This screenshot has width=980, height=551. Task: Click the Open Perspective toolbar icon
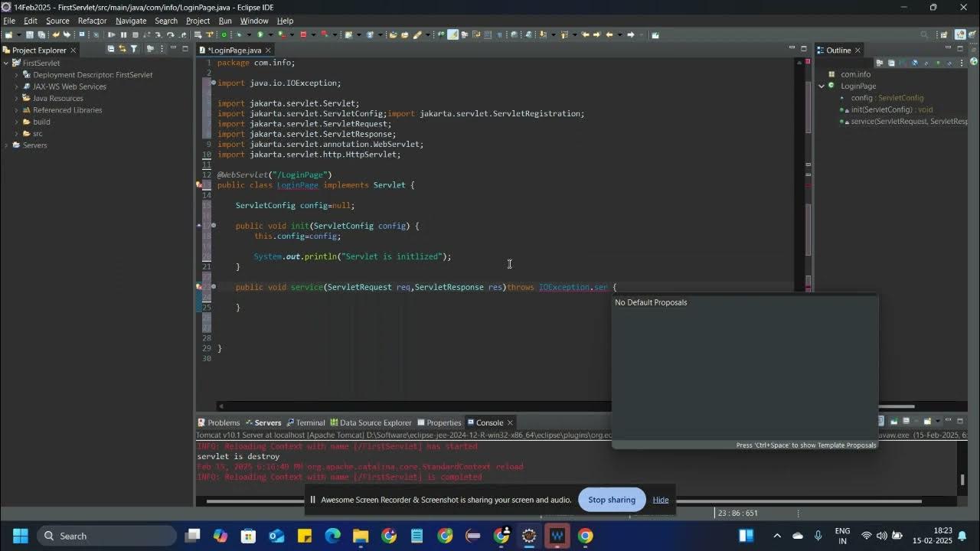point(944,34)
